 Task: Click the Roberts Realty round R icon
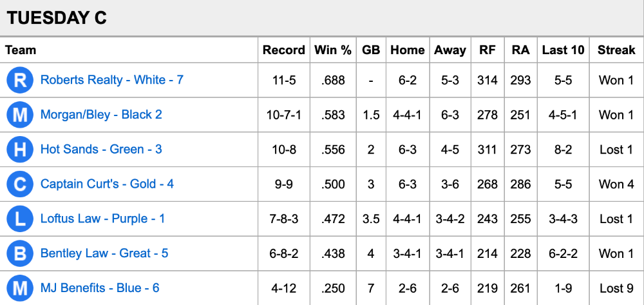20,81
